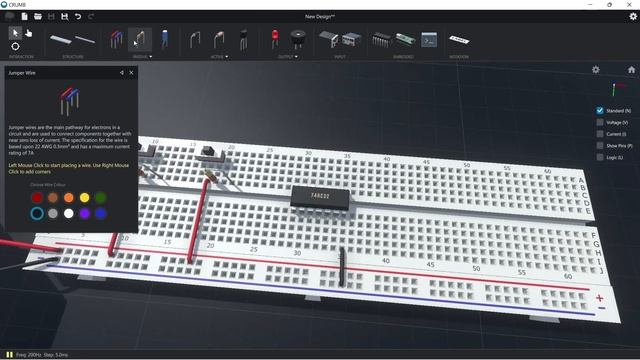The image size is (640, 360).
Task: Add a white notation label
Action: 459,40
